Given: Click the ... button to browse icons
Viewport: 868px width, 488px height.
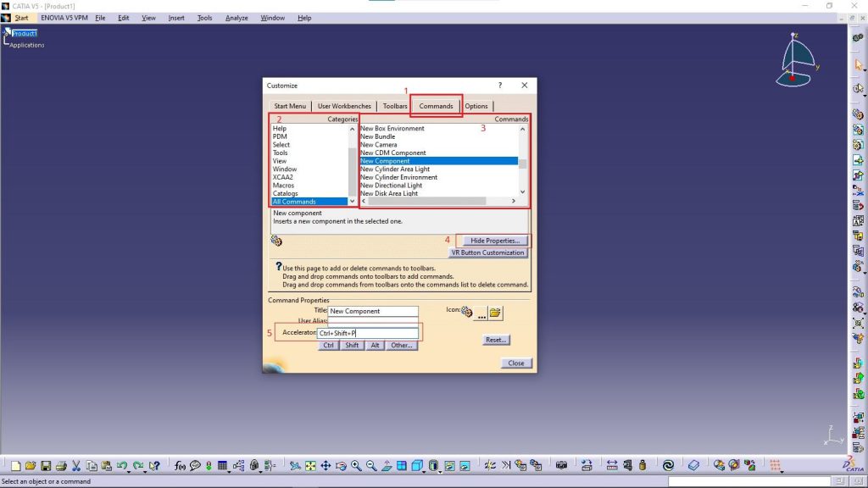Looking at the screenshot, I should coord(481,313).
